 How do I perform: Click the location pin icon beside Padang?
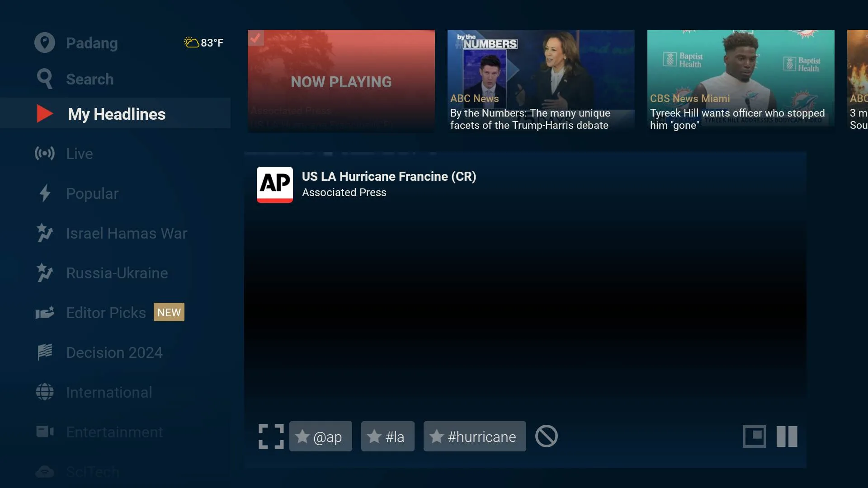(x=44, y=42)
